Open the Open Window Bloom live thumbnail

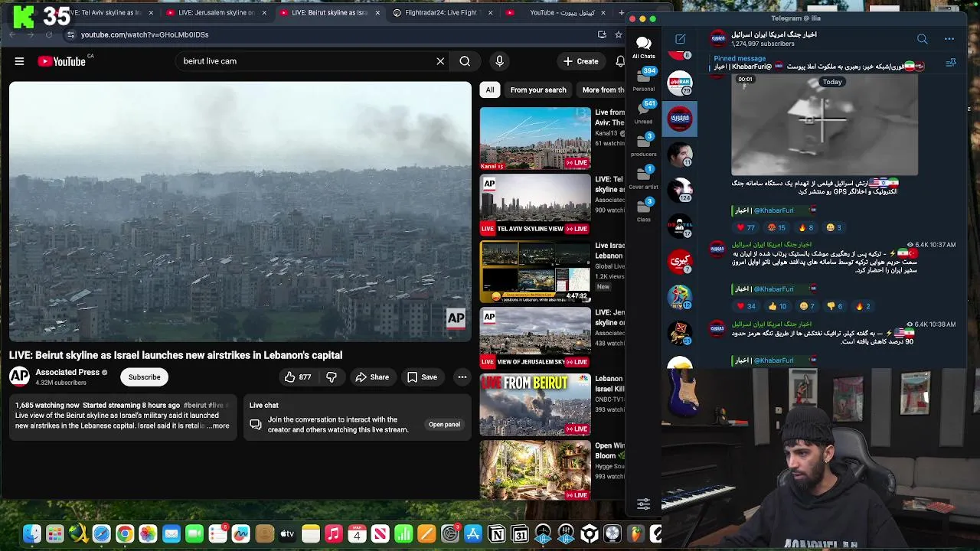[x=535, y=471]
